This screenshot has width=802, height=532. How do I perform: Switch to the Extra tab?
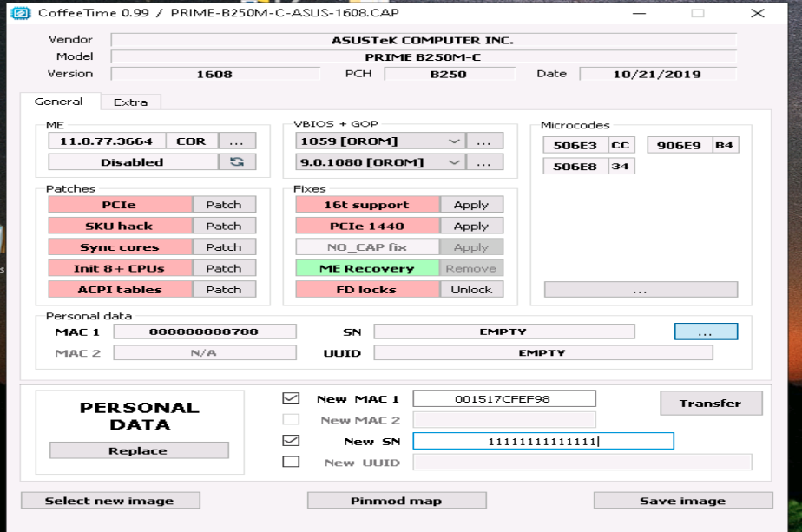[x=130, y=102]
